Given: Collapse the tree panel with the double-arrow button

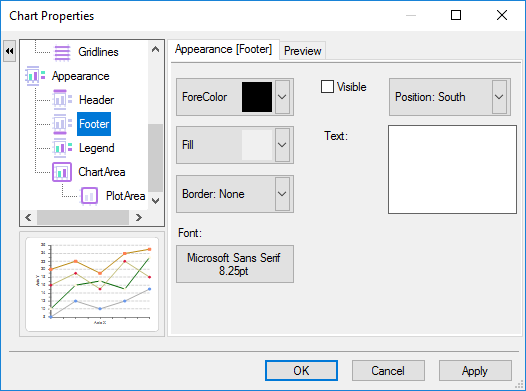Looking at the screenshot, I should (9, 51).
